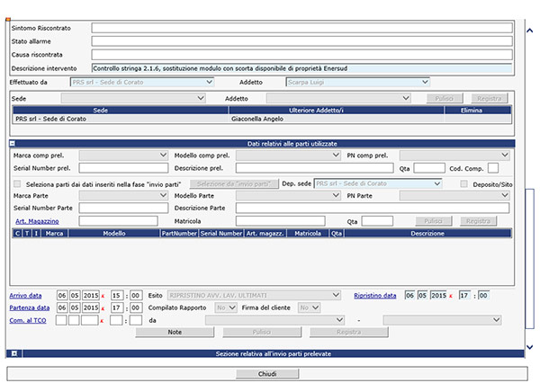The image size is (540, 392).
Task: Click the Art. Magazzino input field
Action: pyautogui.click(x=118, y=221)
